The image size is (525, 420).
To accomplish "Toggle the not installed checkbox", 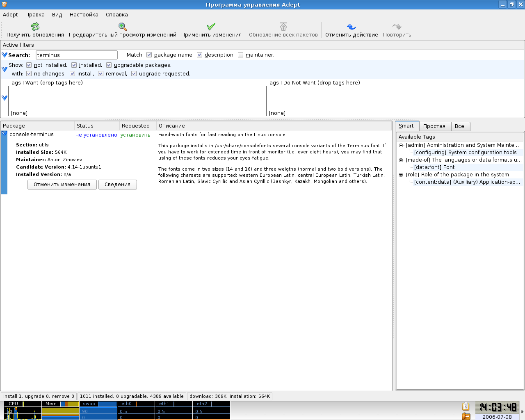I will 29,65.
